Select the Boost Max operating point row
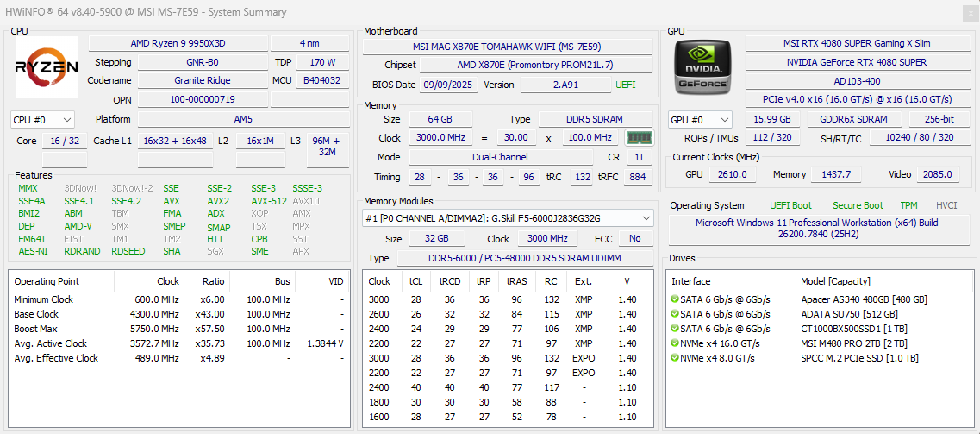Viewport: 980px width, 434px height. pos(179,329)
